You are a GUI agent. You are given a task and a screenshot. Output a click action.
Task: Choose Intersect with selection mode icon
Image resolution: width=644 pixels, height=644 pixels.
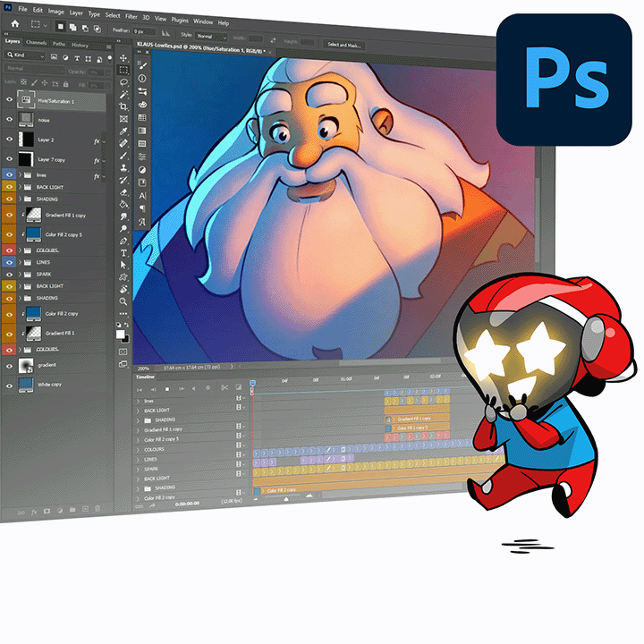97,29
